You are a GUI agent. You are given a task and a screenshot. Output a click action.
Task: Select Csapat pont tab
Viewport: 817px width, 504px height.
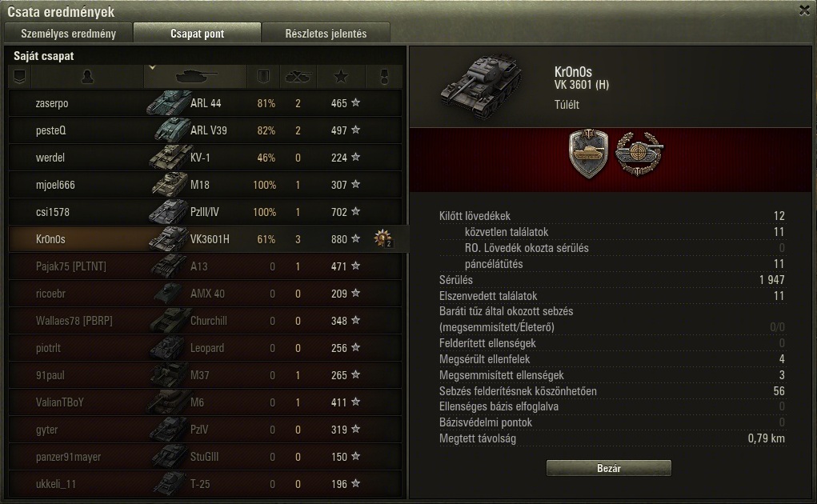[x=197, y=34]
